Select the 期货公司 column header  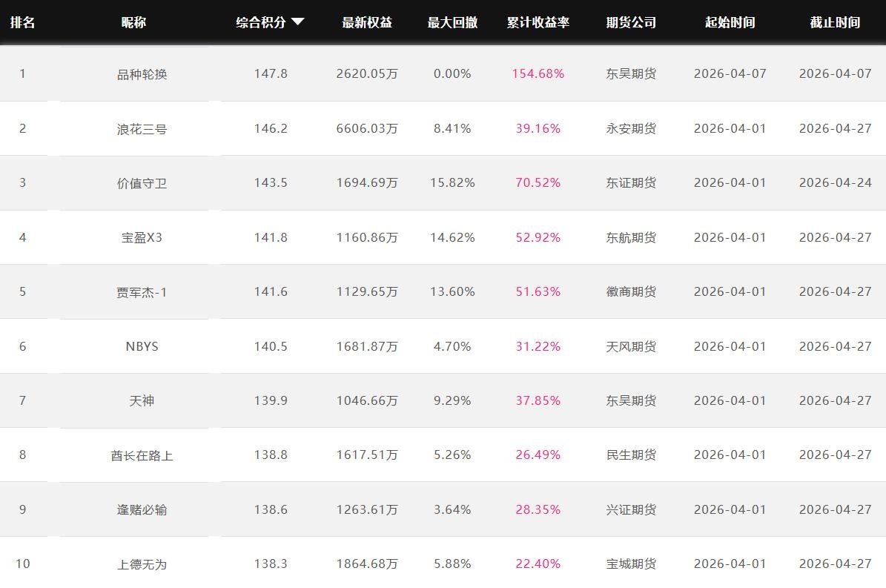631,22
